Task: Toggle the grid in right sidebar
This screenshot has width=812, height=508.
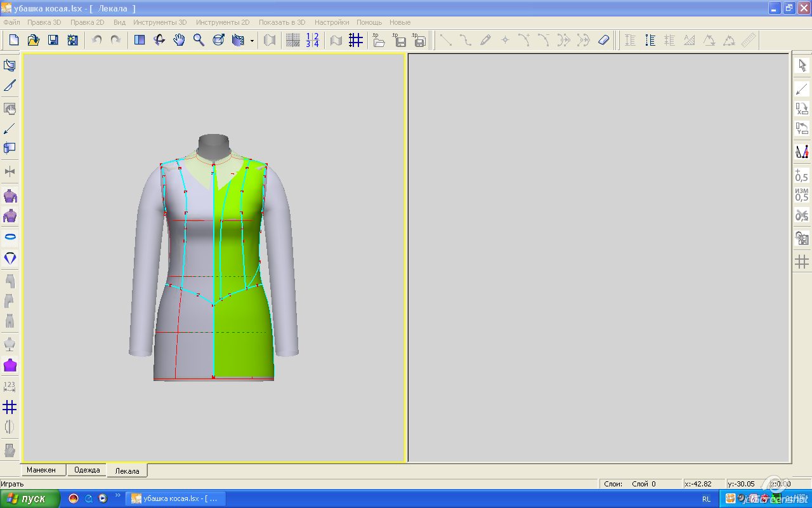Action: pos(802,261)
